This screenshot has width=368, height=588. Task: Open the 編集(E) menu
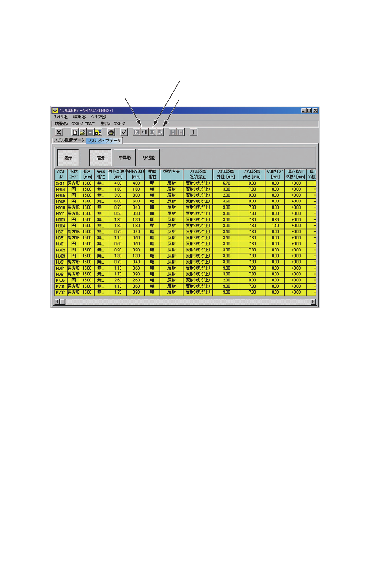[80, 117]
